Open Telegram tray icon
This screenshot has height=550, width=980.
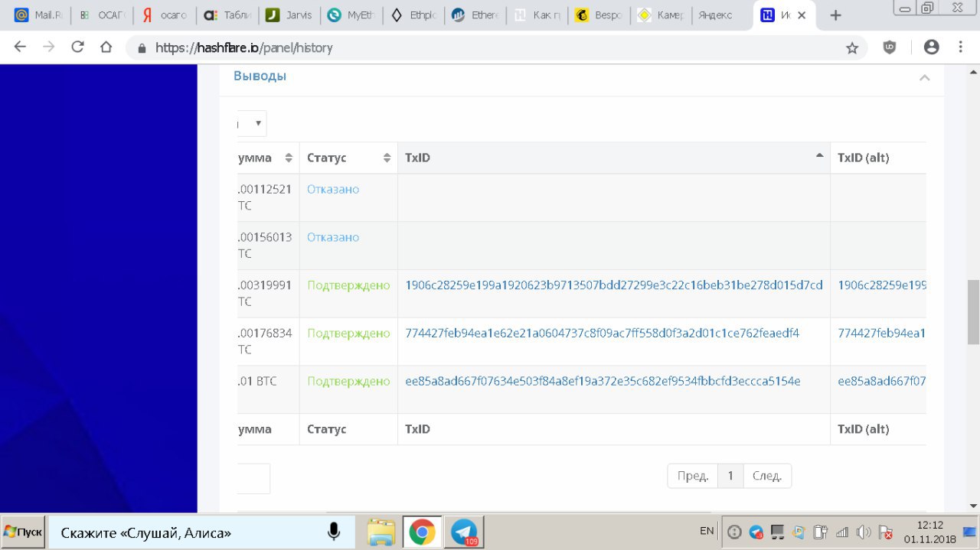coord(756,532)
